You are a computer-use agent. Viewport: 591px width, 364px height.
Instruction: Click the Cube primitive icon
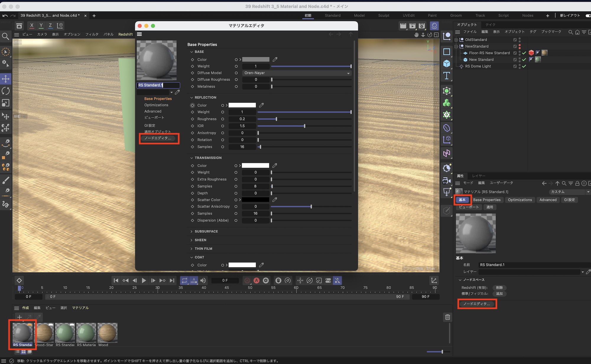pos(447,63)
